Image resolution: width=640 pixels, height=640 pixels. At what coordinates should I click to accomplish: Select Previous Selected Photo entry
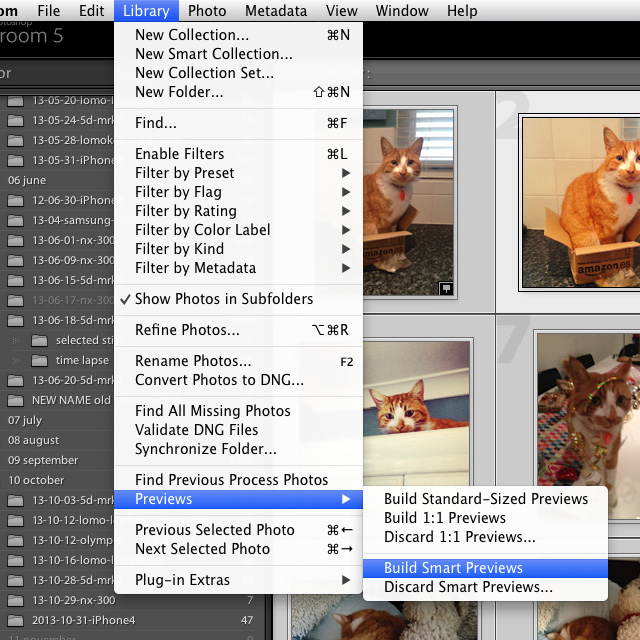[238, 530]
